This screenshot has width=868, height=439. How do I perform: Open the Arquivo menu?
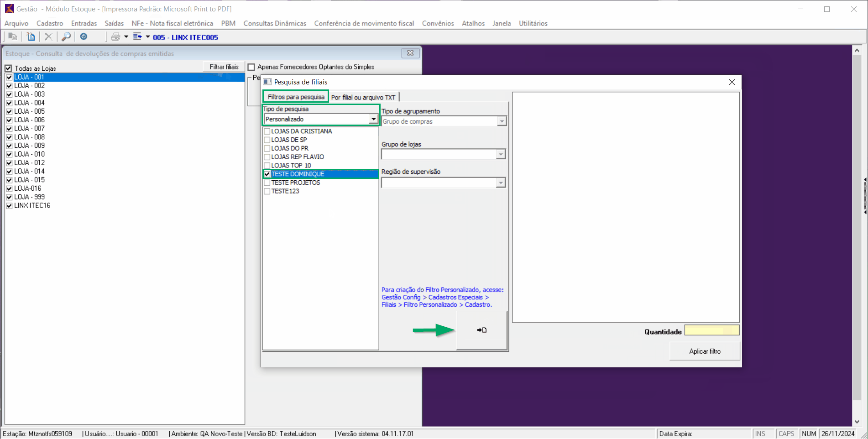pos(16,23)
